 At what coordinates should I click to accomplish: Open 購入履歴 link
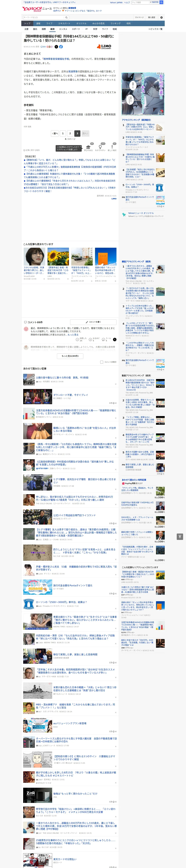click(152, 18)
